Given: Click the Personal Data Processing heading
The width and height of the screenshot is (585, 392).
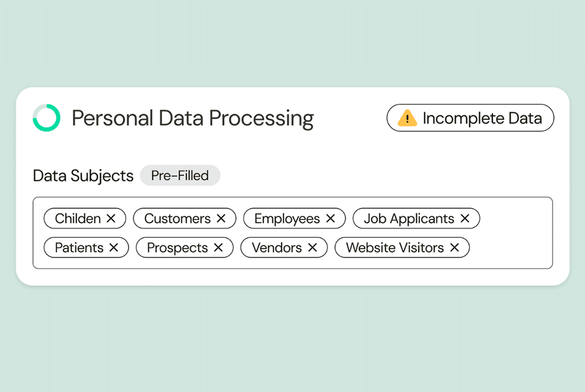Looking at the screenshot, I should [x=193, y=118].
